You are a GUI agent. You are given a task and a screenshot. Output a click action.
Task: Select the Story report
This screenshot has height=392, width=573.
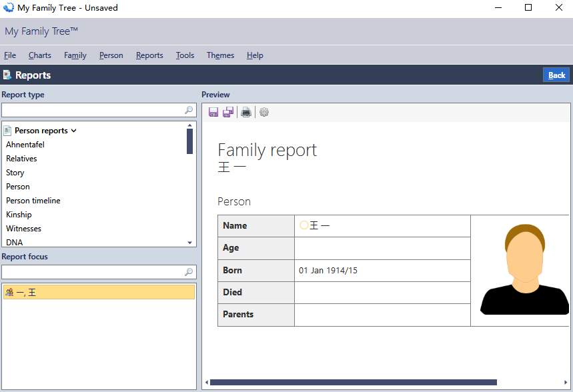tap(15, 173)
